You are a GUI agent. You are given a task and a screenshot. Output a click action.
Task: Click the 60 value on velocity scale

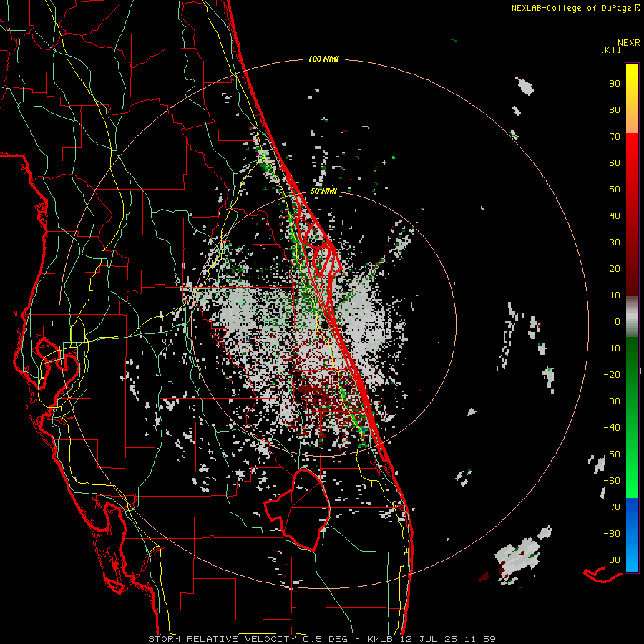[x=615, y=163]
